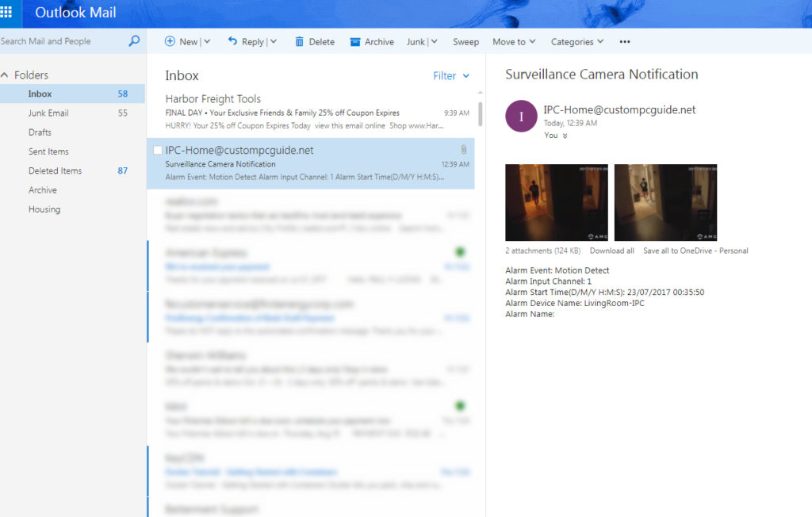The image size is (812, 517).
Task: Click the Outlook Mail title
Action: click(x=75, y=13)
